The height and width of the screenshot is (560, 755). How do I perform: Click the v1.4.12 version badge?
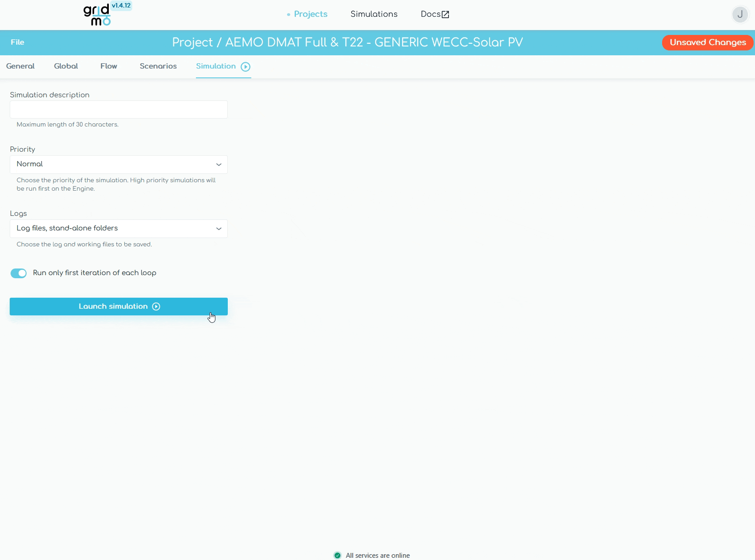coord(121,6)
